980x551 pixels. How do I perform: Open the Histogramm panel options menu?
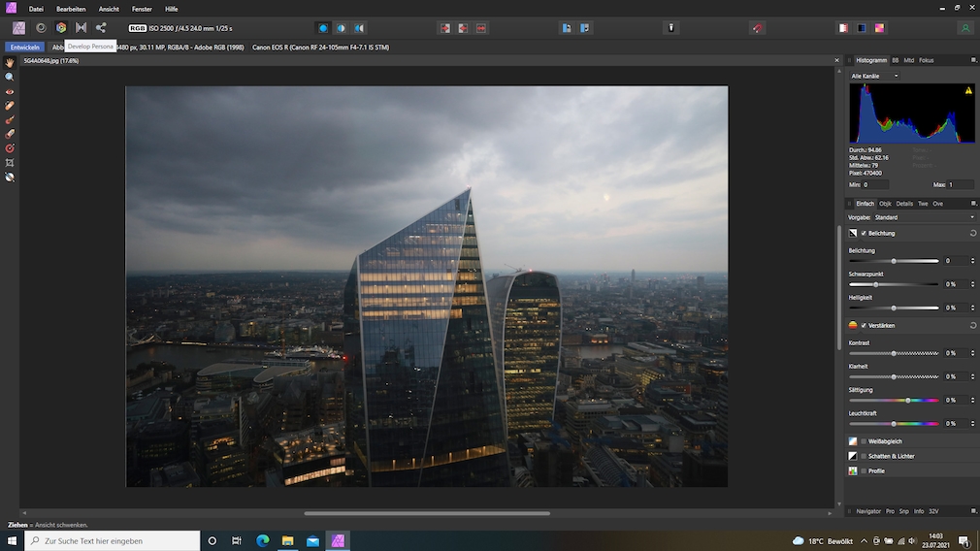pos(973,60)
